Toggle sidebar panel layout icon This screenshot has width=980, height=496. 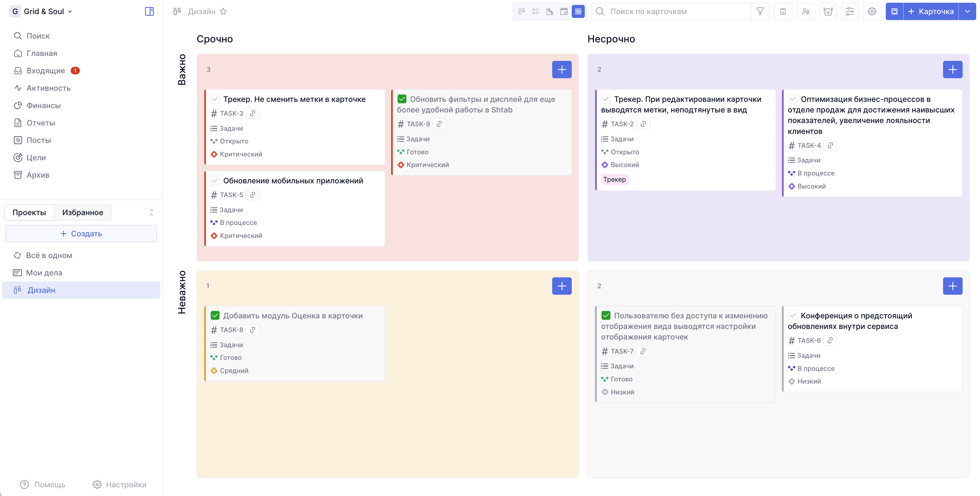[149, 11]
